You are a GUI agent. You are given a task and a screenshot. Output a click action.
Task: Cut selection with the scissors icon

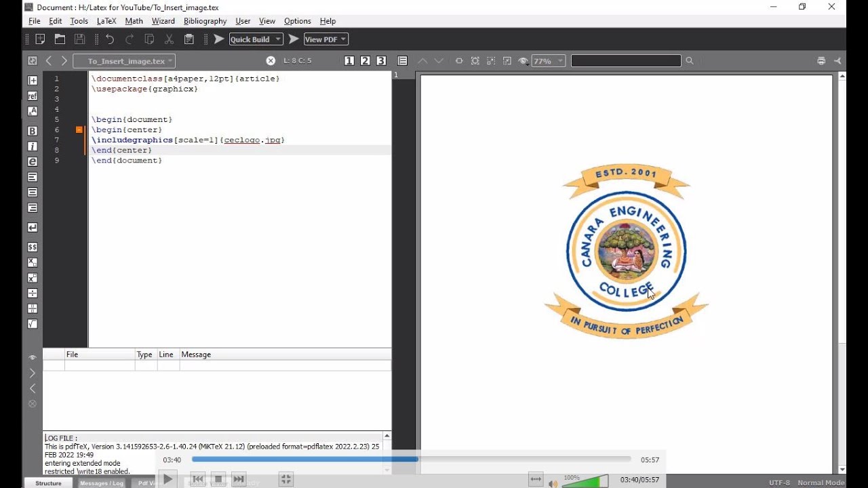pyautogui.click(x=169, y=39)
